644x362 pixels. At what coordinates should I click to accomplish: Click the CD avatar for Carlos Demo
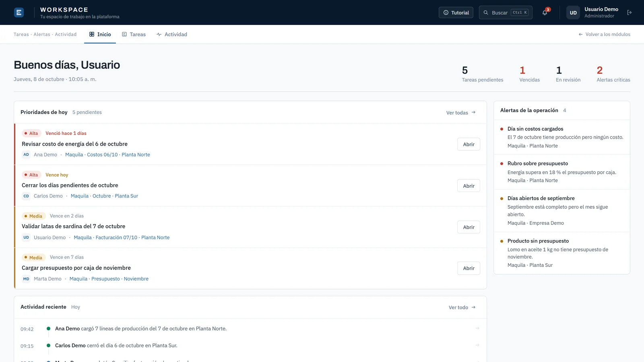click(x=26, y=196)
